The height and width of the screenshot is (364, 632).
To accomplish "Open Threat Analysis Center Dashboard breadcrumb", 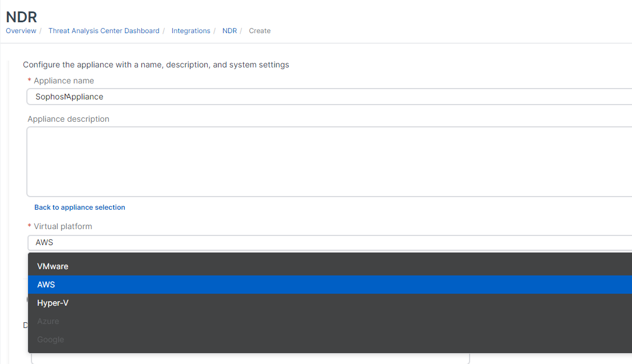I will [104, 31].
